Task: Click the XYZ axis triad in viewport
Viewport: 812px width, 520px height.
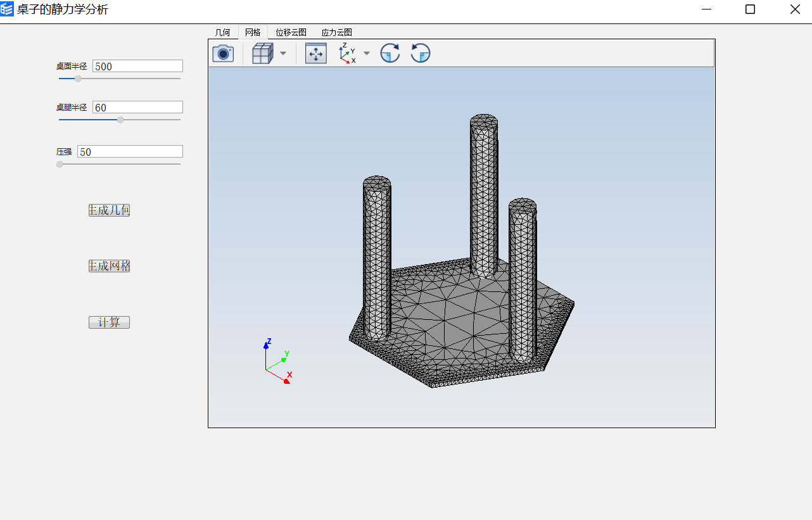Action: [277, 362]
